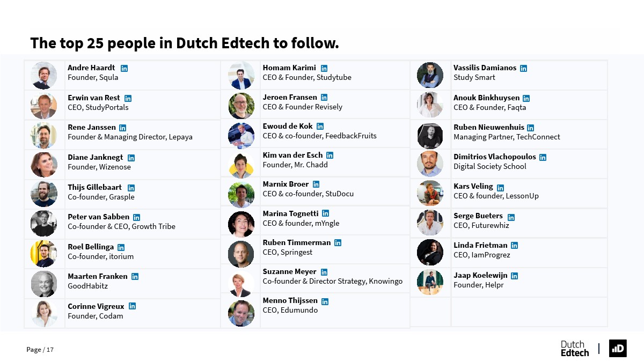644x362 pixels.
Task: Click LinkedIn icon for Corinne Vigreux
Action: click(132, 306)
